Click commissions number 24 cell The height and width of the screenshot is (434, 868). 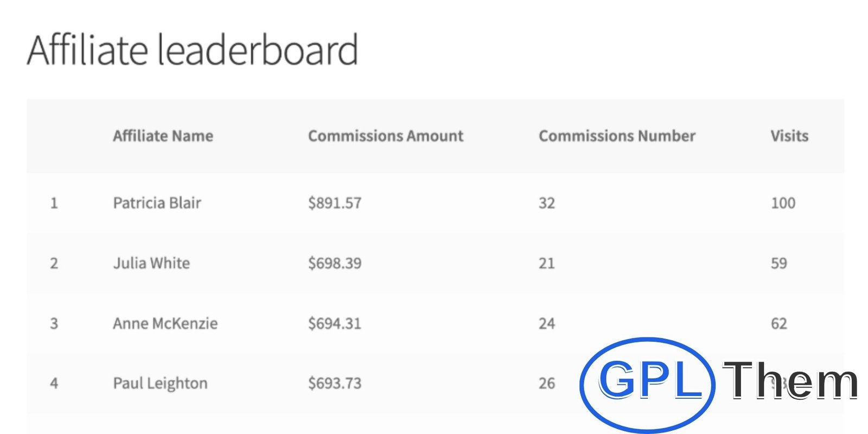[546, 323]
